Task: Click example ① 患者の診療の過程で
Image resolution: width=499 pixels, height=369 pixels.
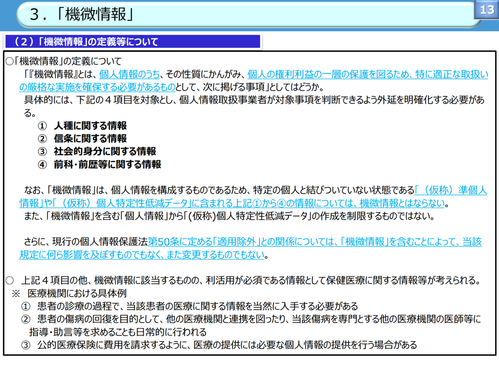Action: (x=189, y=306)
